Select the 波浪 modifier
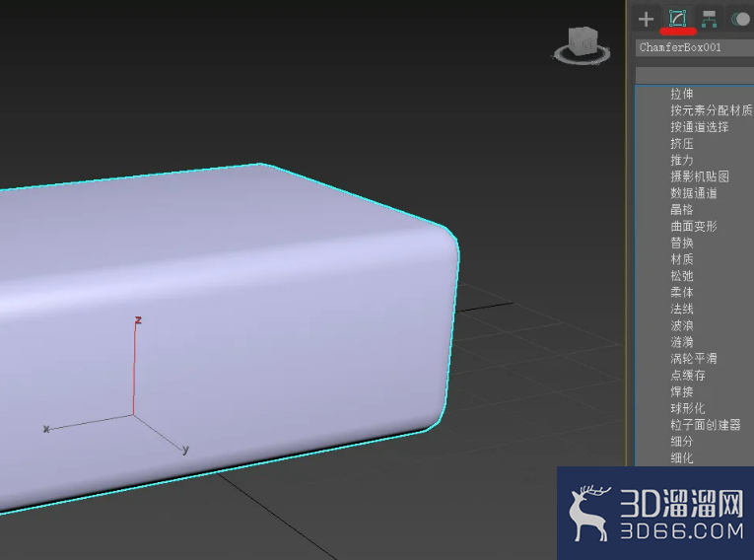The image size is (754, 560). click(681, 325)
